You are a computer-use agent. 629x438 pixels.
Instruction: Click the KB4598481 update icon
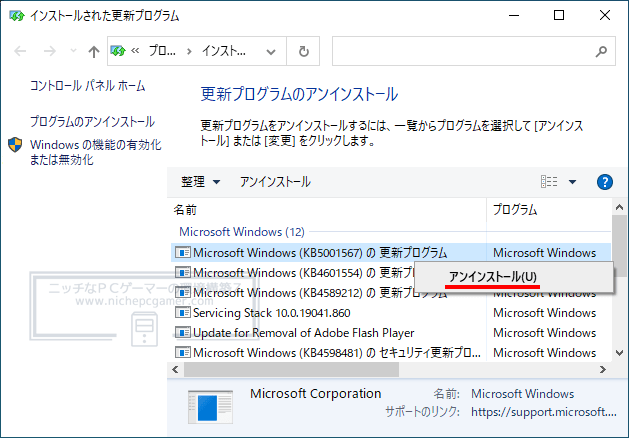[x=183, y=353]
